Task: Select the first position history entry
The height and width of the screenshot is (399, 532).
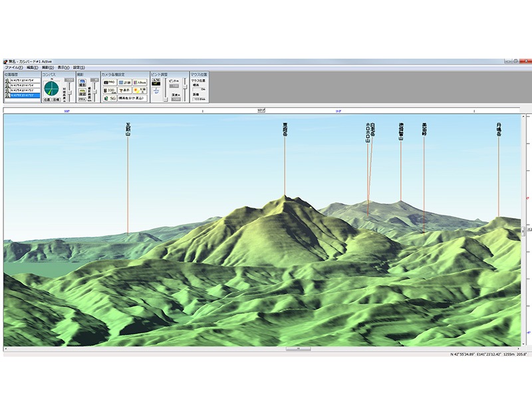Action: [x=22, y=80]
